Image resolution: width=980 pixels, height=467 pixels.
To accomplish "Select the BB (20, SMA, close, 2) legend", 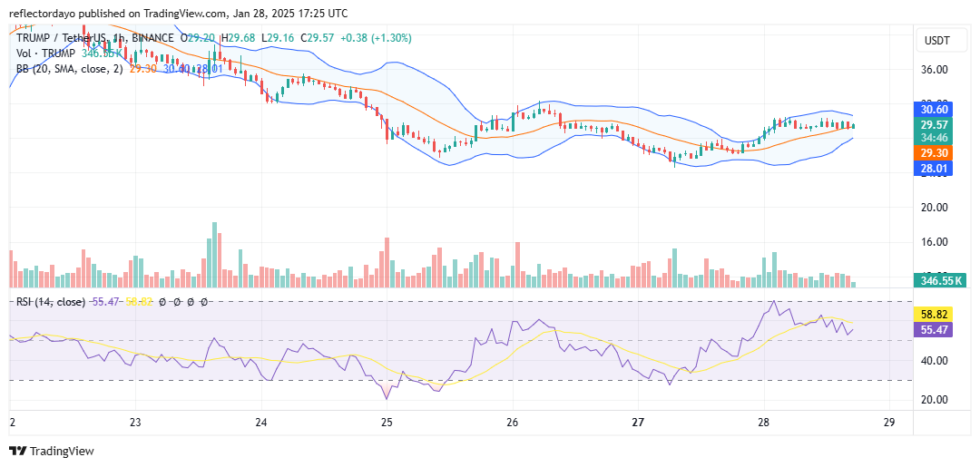I will tap(70, 68).
